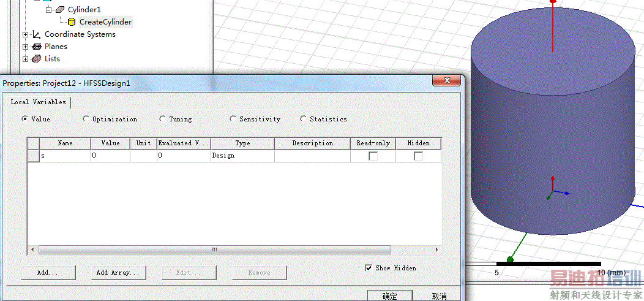The image size is (644, 301).
Task: Select CreateCylinder label in model tree
Action: tap(105, 22)
